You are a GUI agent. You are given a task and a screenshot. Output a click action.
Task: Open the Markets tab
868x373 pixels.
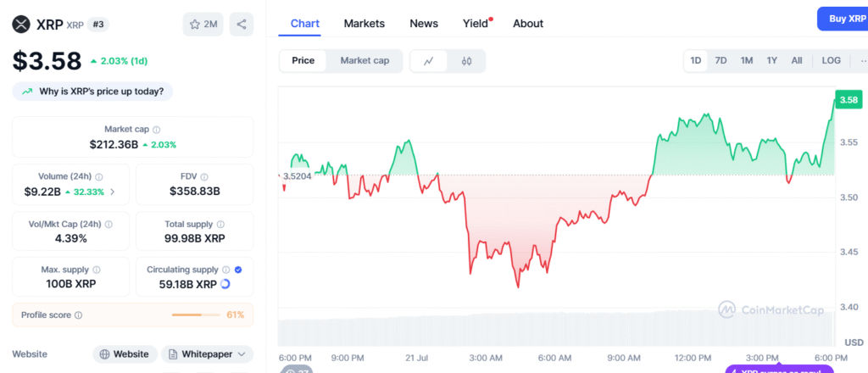point(364,24)
